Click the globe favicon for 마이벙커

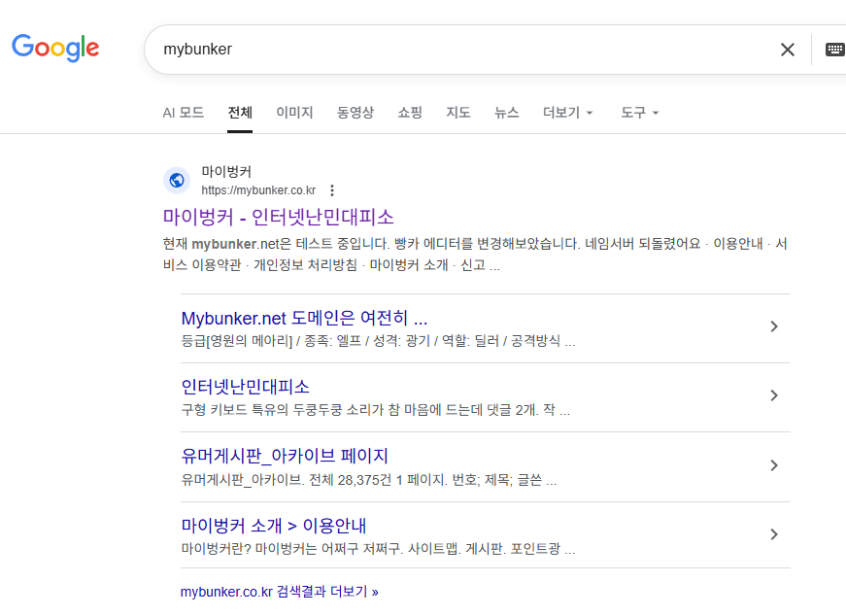(x=177, y=180)
